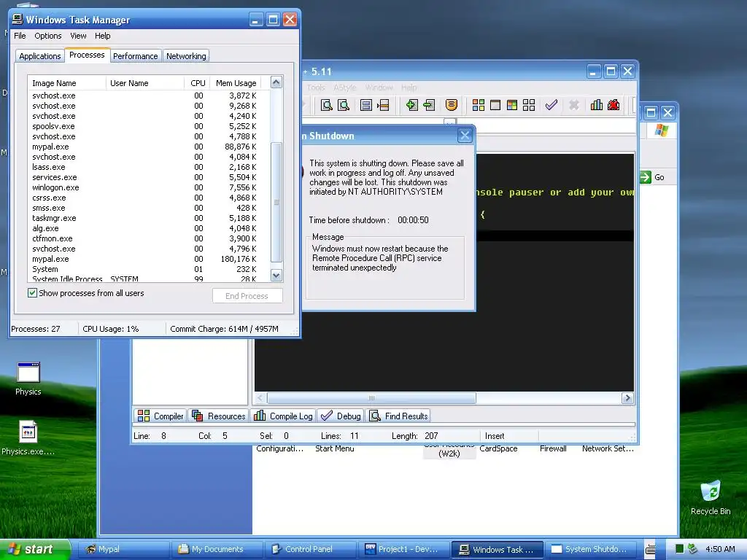Open the Help menu in Task Manager

[102, 36]
